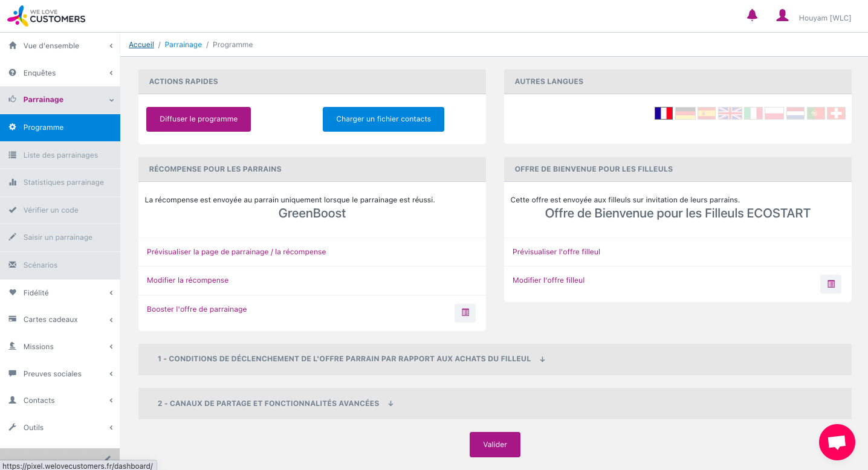Open the user profile avatar icon
The height and width of the screenshot is (470, 868).
(782, 16)
